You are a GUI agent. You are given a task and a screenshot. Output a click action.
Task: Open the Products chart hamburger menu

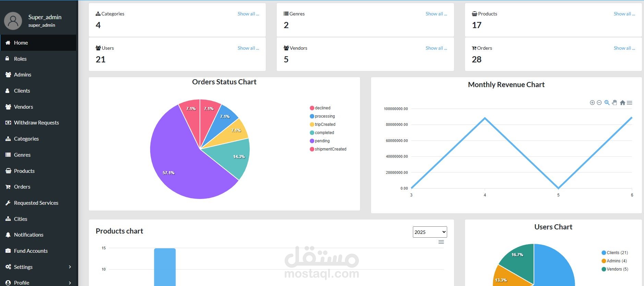click(441, 242)
